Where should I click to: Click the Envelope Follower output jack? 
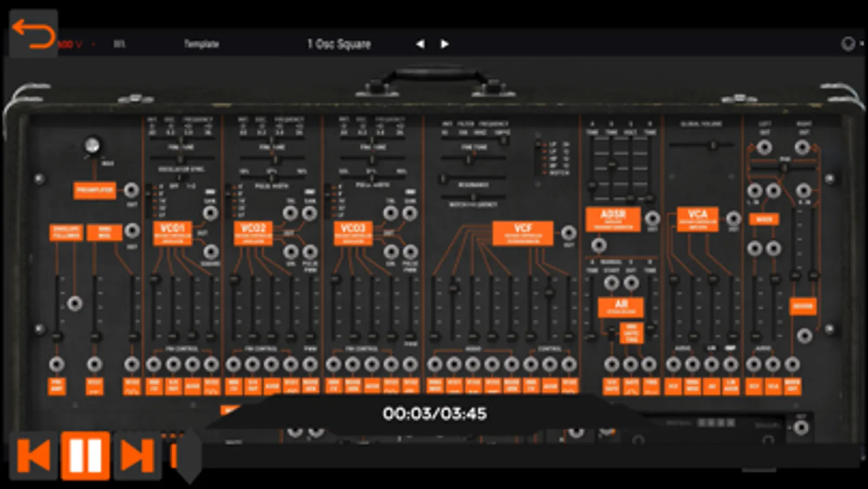pos(75,303)
